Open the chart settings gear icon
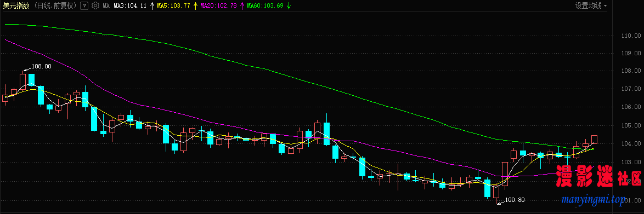 click(x=95, y=5)
